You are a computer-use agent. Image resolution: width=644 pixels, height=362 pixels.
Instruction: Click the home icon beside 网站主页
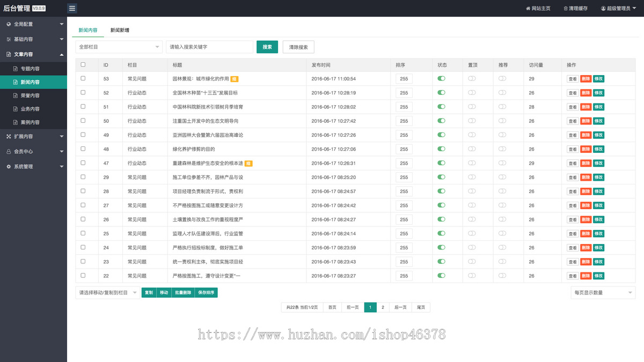pyautogui.click(x=528, y=9)
